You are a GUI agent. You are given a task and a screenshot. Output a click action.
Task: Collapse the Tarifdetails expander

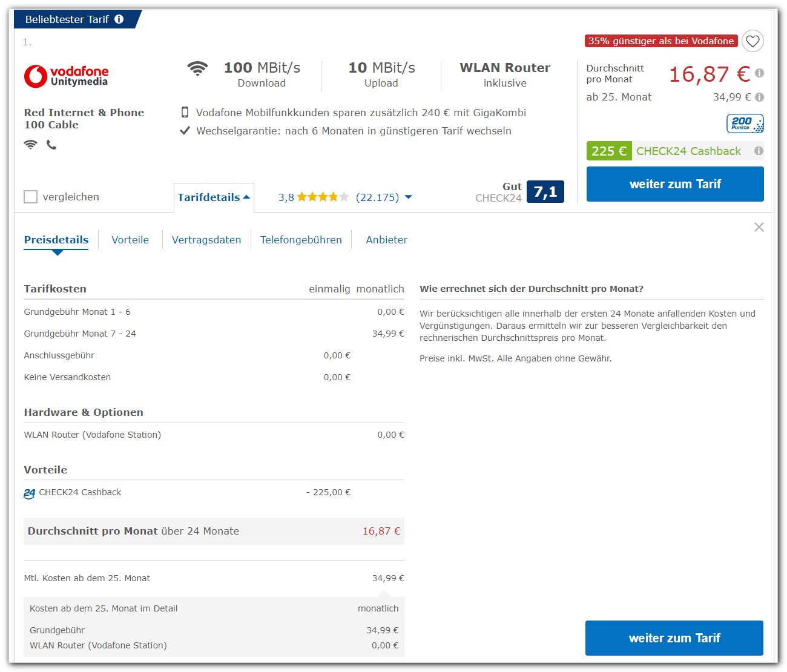pyautogui.click(x=214, y=197)
